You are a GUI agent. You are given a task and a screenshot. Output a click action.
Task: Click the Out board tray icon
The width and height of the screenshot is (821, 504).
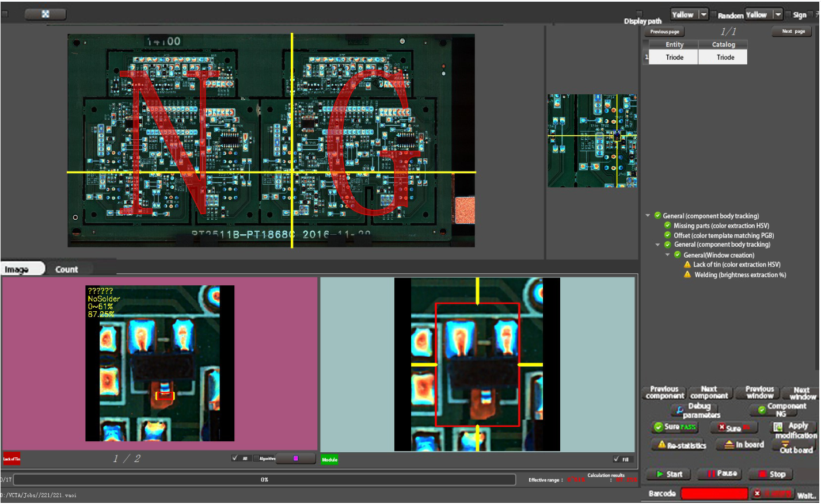785,444
